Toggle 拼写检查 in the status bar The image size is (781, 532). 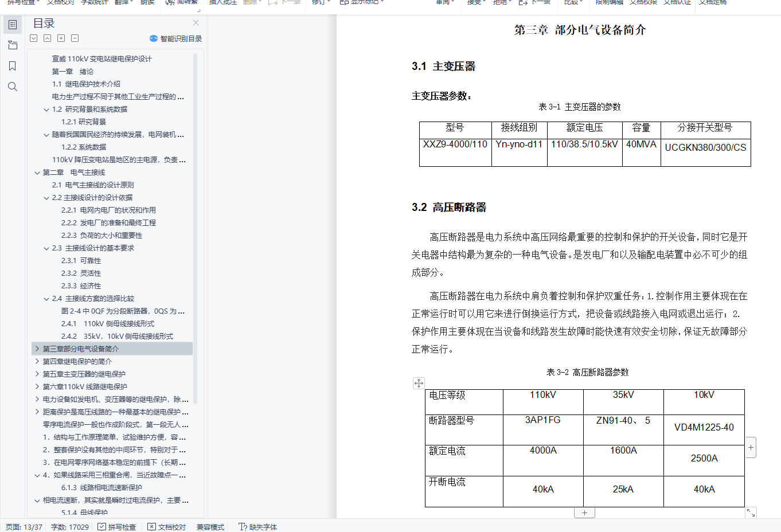[x=117, y=527]
